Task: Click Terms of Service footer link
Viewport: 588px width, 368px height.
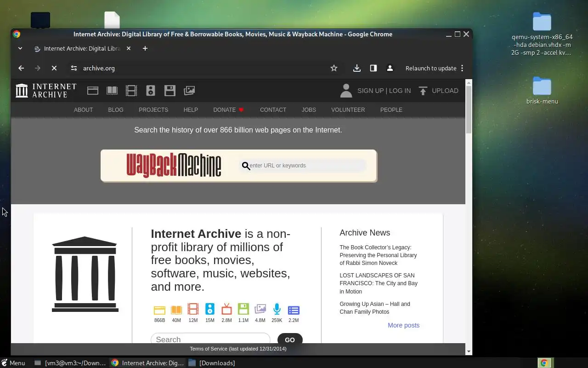Action: click(238, 349)
